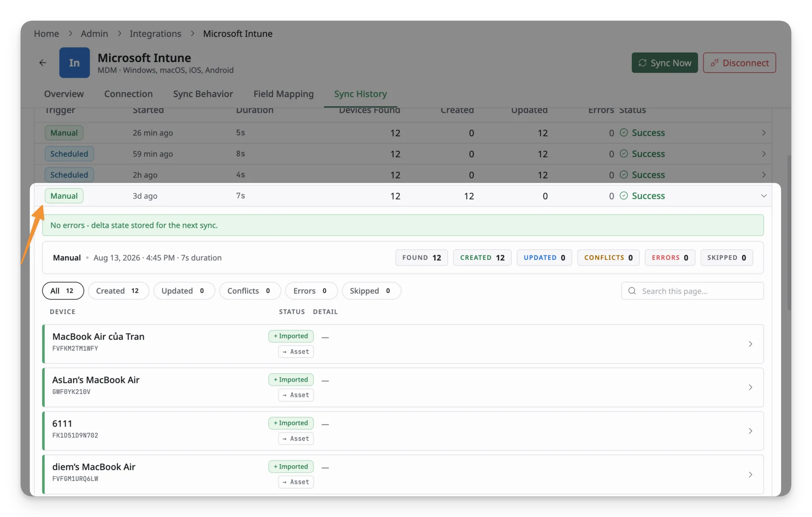This screenshot has height=517, width=812.
Task: Filter by Conflicts 0 chip
Action: (250, 291)
